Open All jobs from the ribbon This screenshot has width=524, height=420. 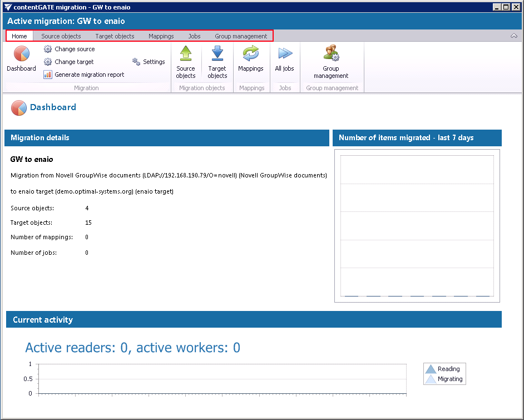(x=284, y=55)
